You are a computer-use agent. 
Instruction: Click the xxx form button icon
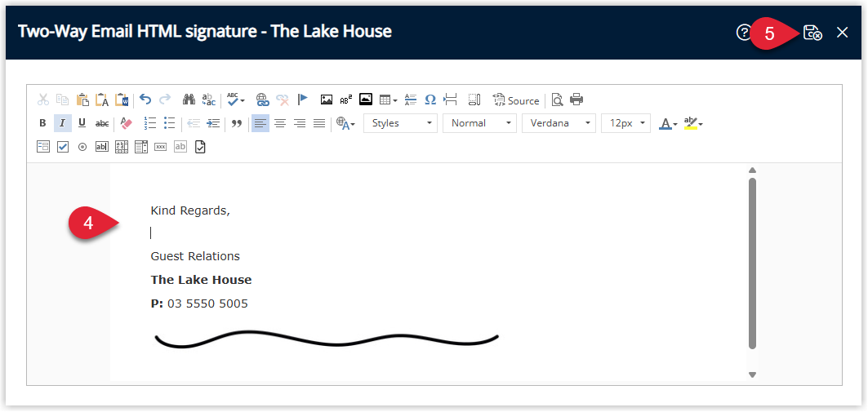tap(161, 147)
